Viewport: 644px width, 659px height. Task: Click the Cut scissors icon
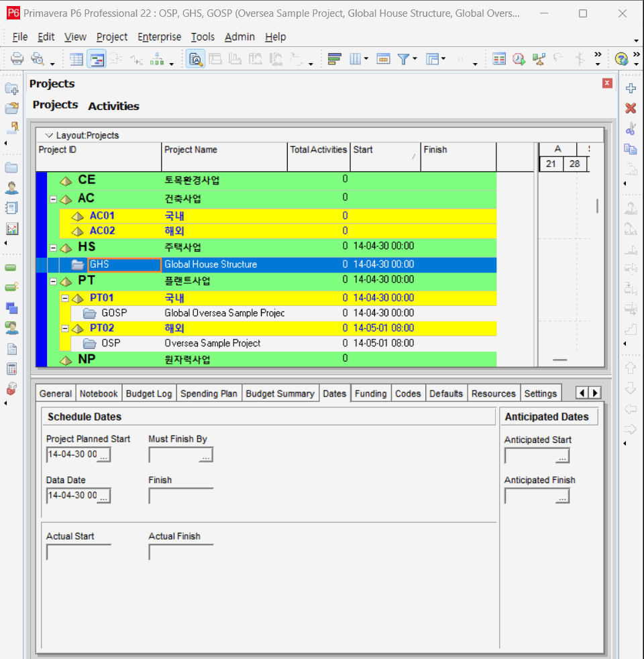[x=631, y=129]
